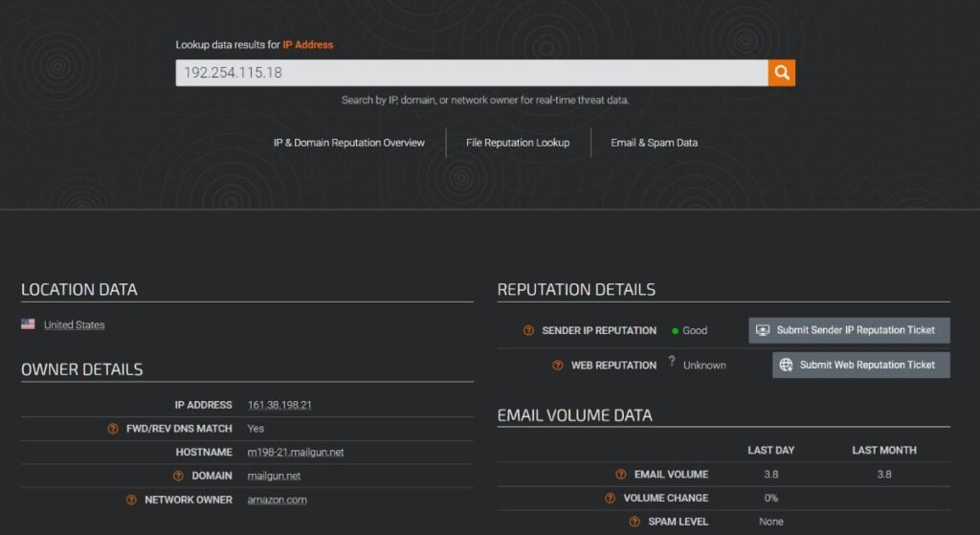
Task: Click help icon beside WEB REPUTATION
Action: pyautogui.click(x=558, y=366)
